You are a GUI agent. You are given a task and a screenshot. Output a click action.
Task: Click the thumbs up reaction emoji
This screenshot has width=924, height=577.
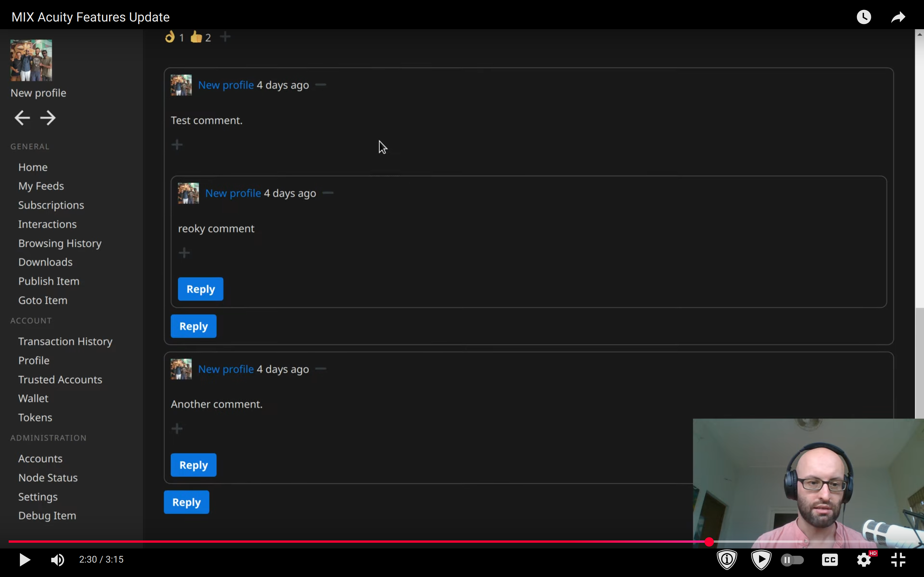196,37
